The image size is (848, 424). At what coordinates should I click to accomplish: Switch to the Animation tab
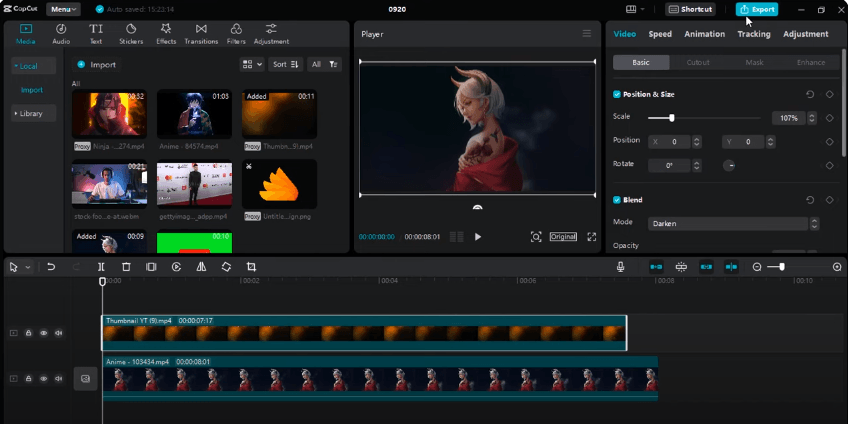point(704,34)
